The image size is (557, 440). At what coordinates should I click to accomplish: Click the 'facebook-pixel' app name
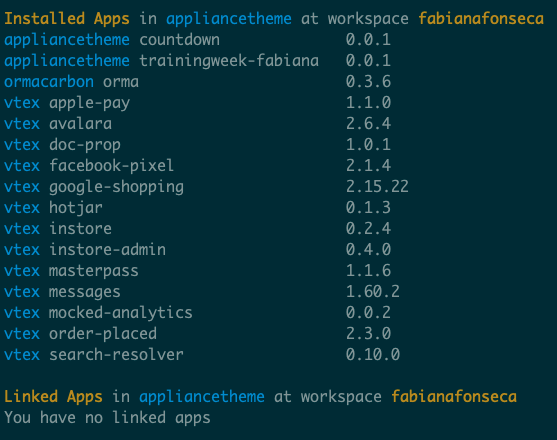pos(112,165)
